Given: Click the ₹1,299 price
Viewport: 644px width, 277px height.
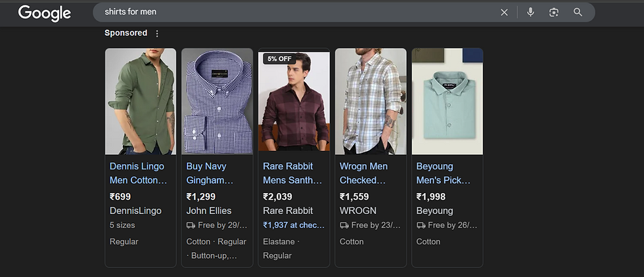Looking at the screenshot, I should pyautogui.click(x=201, y=197).
